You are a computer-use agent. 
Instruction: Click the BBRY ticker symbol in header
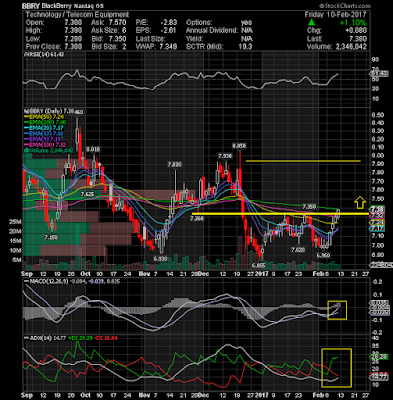[x=31, y=6]
